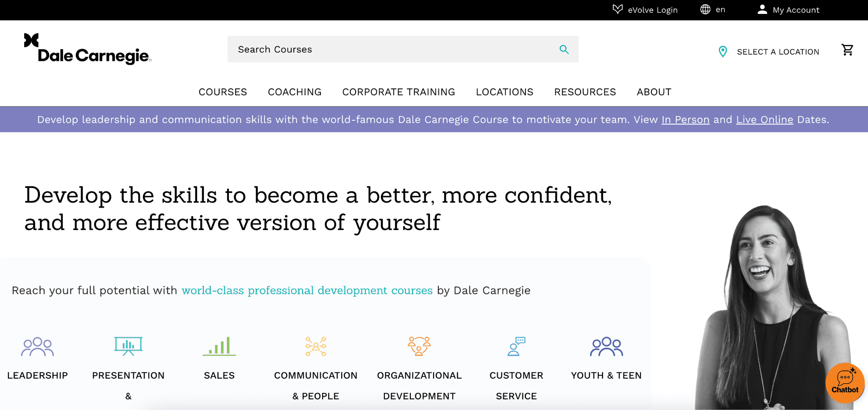Select the Communication & People network icon
The image size is (868, 410).
point(315,345)
